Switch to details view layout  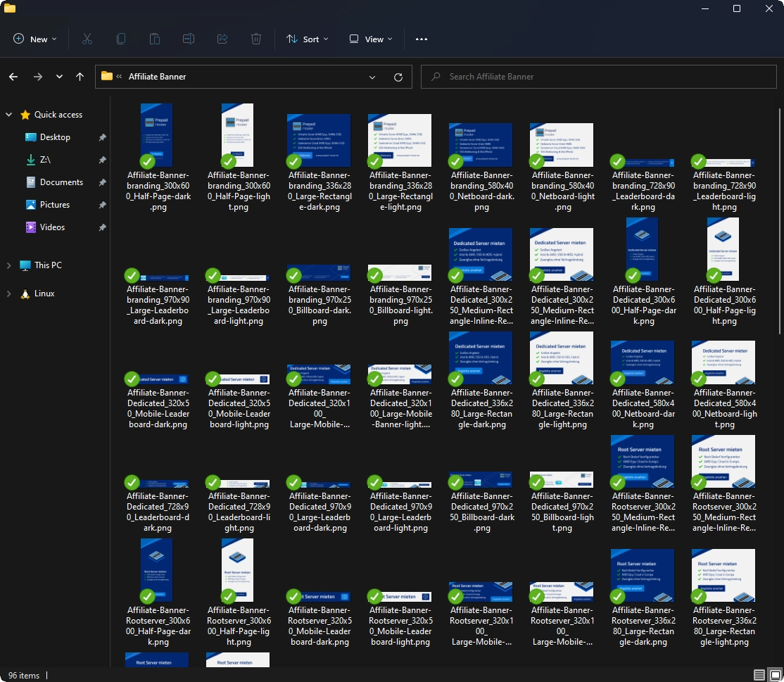(x=758, y=675)
